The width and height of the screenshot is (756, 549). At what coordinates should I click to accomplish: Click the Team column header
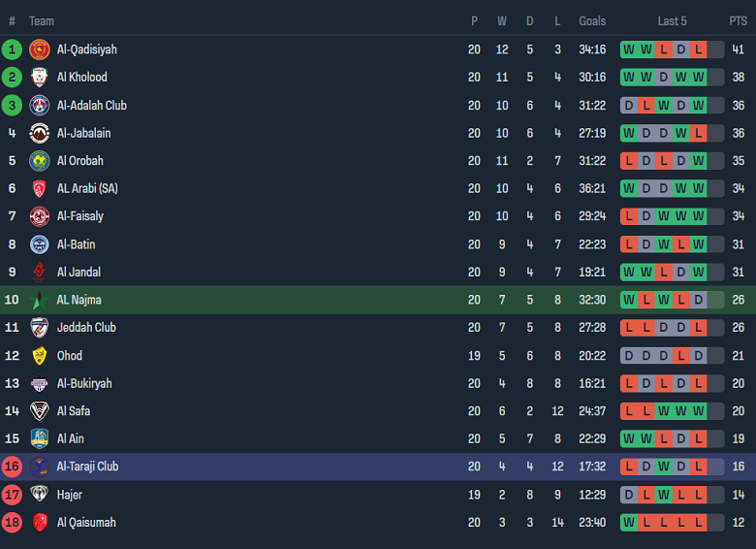coord(42,21)
